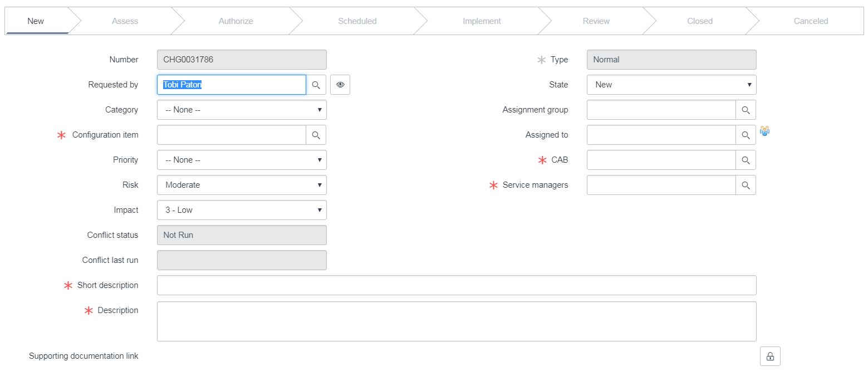This screenshot has height=371, width=868.
Task: Expand the State dropdown
Action: (671, 85)
